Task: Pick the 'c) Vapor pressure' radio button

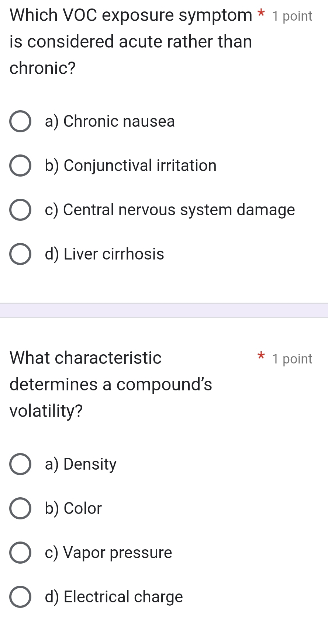Action: 20,553
